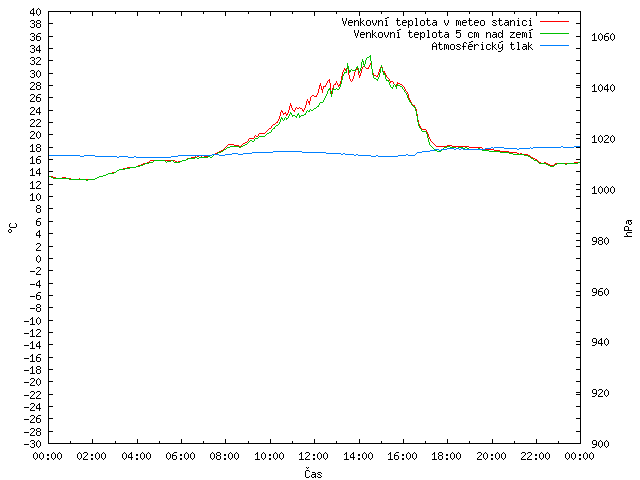
Task: Click the left axis value '40'
Action: 36,12
